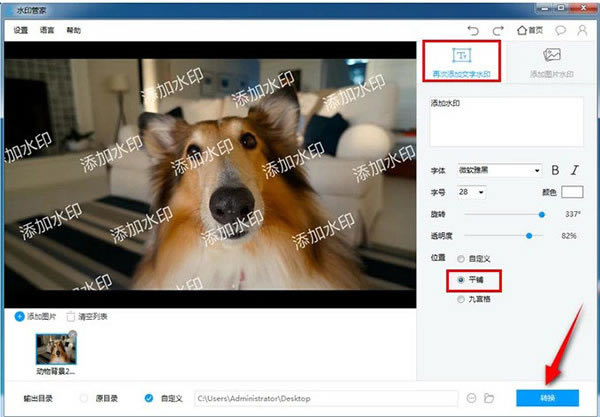Open the feedback chat bubble icon
This screenshot has width=600, height=417.
561,30
